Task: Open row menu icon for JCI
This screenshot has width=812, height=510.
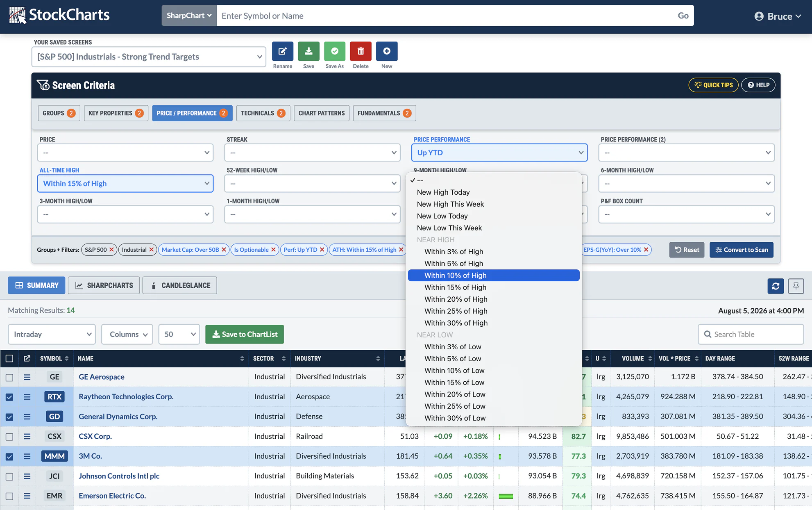Action: pyautogui.click(x=27, y=476)
